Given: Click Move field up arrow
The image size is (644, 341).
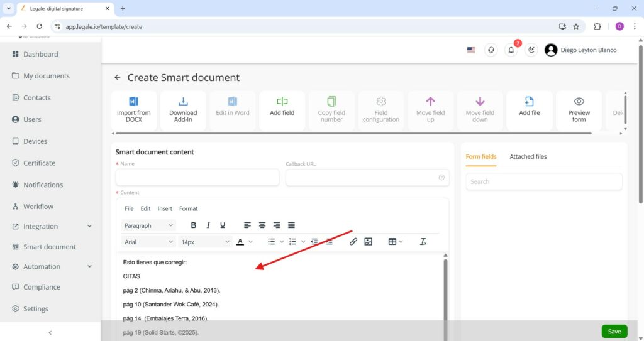Looking at the screenshot, I should click(x=430, y=101).
